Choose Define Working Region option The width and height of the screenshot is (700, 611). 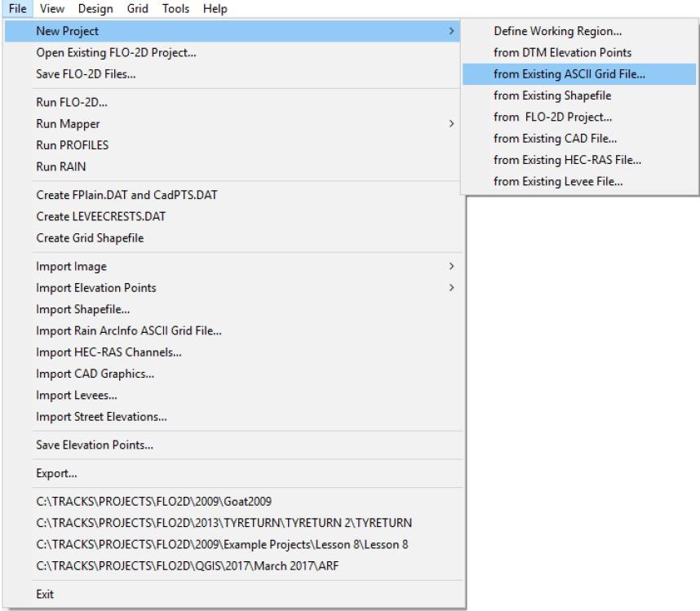[557, 31]
